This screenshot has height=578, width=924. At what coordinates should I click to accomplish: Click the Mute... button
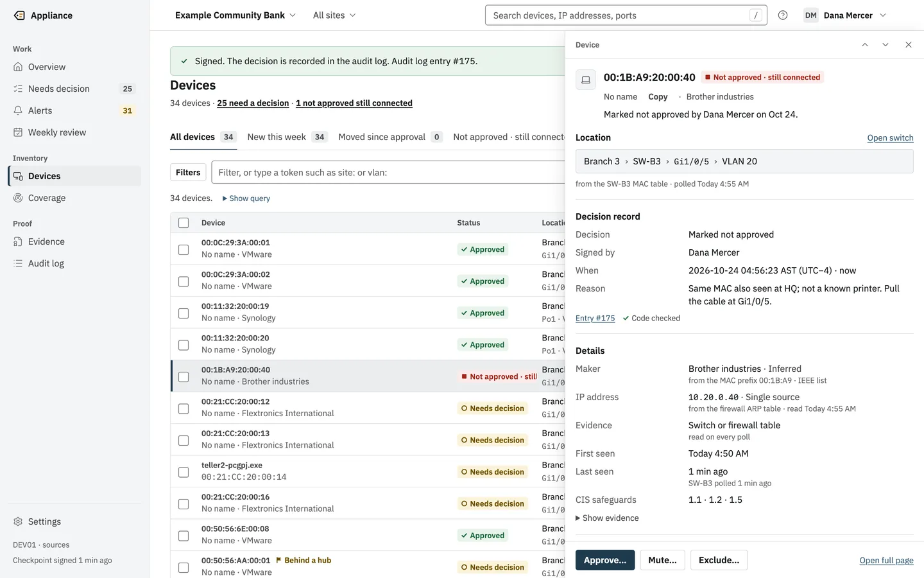coord(662,560)
